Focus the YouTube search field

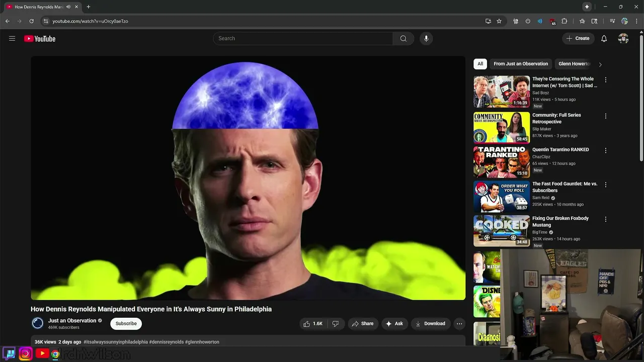pos(303,39)
